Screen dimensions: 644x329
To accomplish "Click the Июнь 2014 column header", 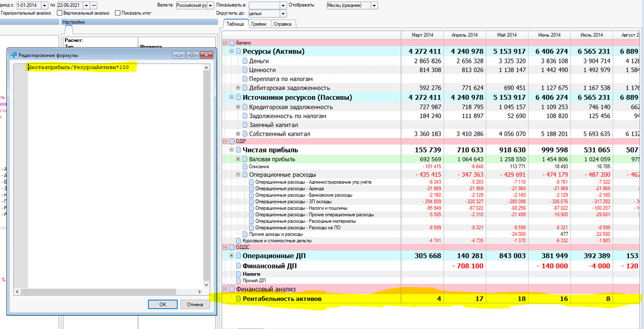I will click(x=549, y=35).
